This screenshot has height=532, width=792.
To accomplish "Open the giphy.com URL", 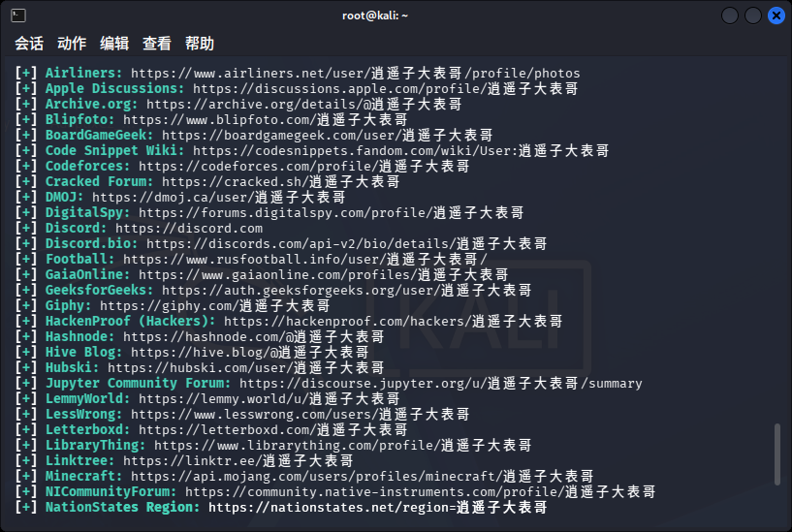I will [x=214, y=306].
